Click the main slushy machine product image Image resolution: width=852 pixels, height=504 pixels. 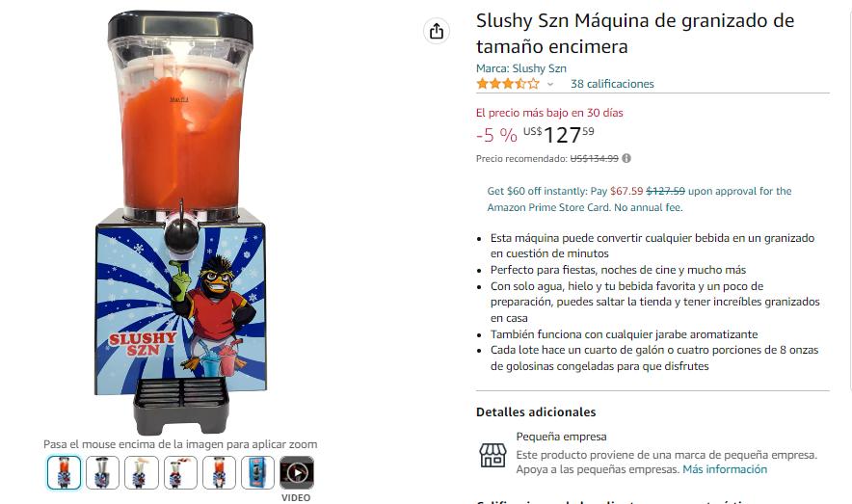point(180,222)
